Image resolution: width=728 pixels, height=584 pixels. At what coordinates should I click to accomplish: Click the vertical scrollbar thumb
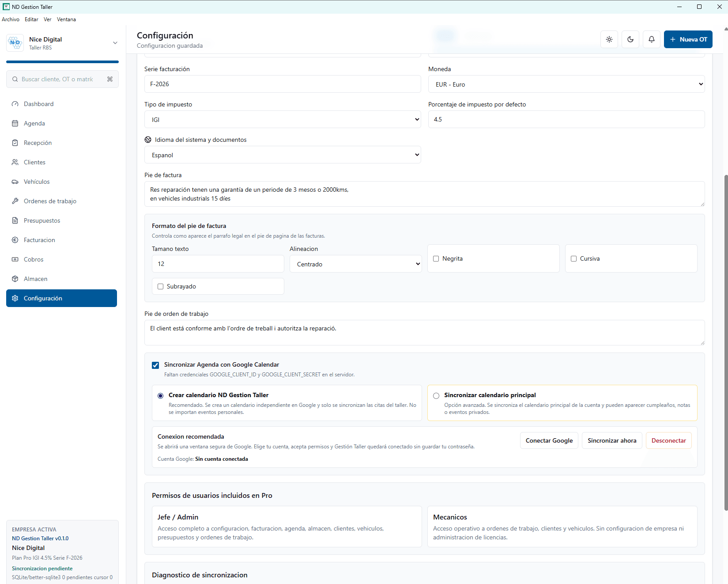tap(726, 342)
